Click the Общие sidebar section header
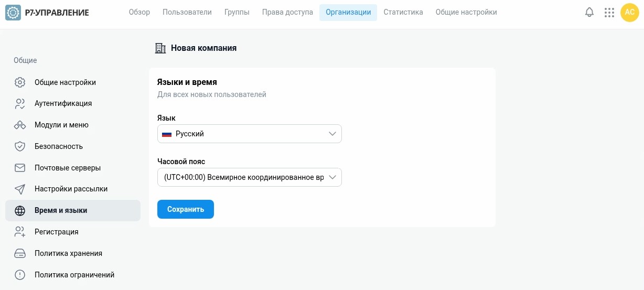The image size is (644, 290). pos(25,60)
